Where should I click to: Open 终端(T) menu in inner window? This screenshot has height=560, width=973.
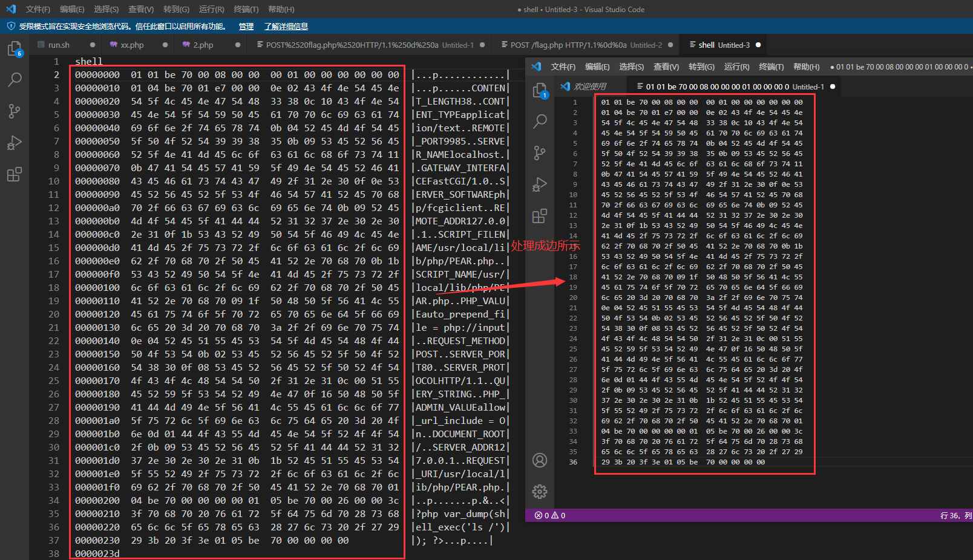[772, 67]
